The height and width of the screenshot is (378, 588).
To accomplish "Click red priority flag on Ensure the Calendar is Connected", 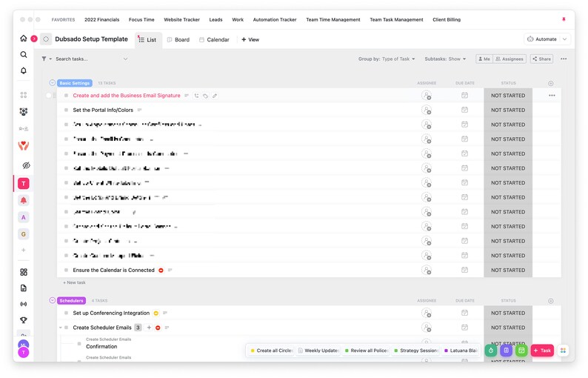I will tap(161, 271).
